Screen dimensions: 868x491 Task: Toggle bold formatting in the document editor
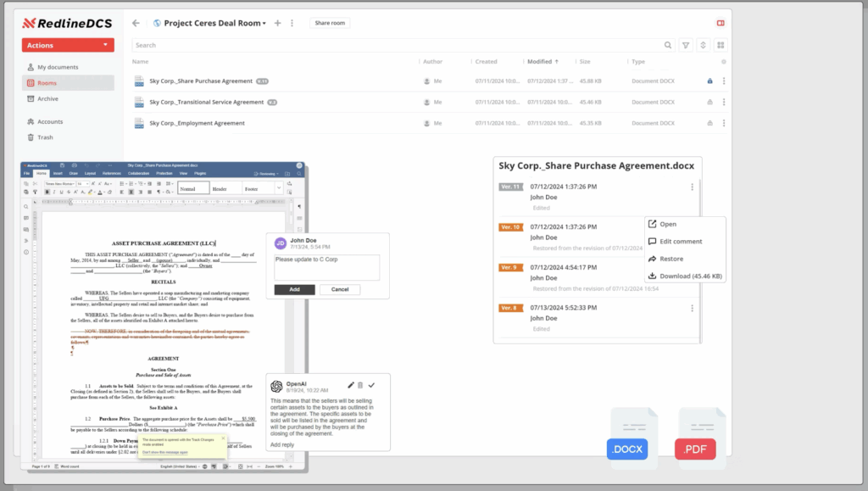(47, 192)
